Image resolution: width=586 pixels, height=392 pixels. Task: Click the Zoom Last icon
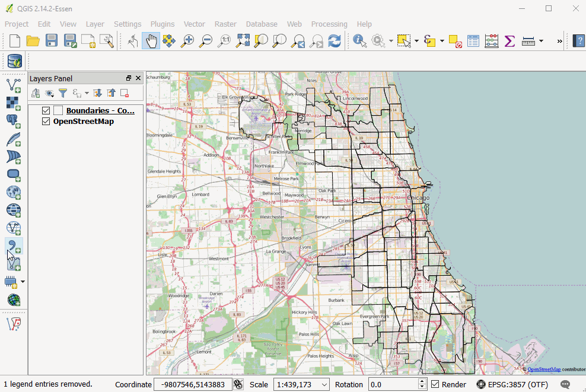pos(298,41)
